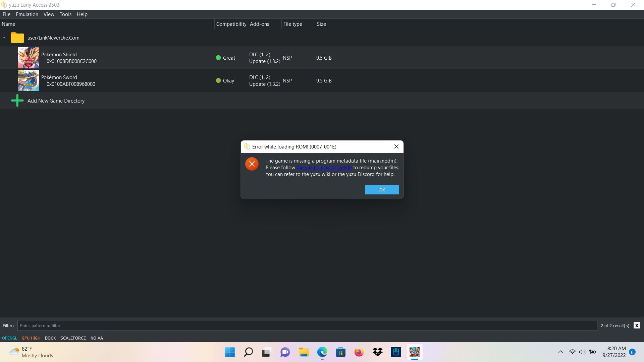Screen dimensions: 644x362
Task: Toggle the GPU HIGH accuracy setting
Action: (x=31, y=338)
